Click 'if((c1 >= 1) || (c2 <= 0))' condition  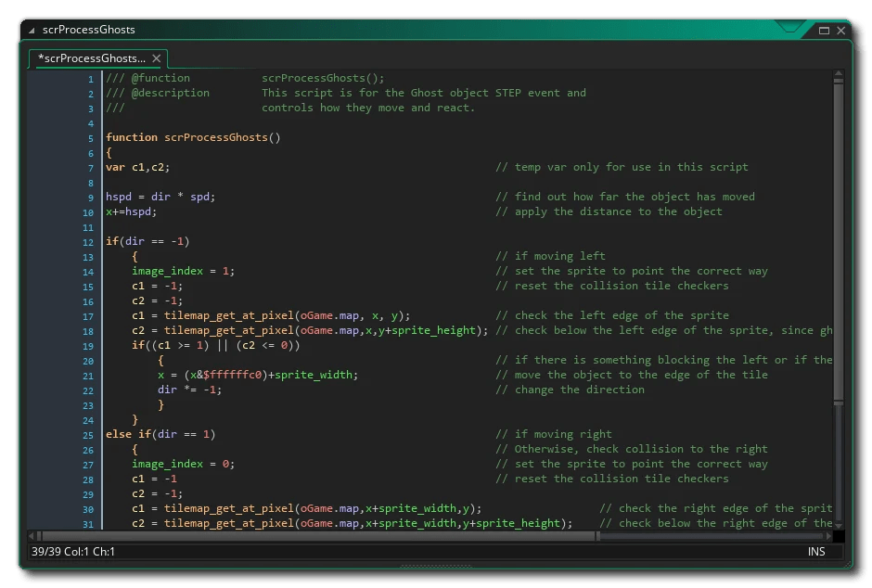216,345
